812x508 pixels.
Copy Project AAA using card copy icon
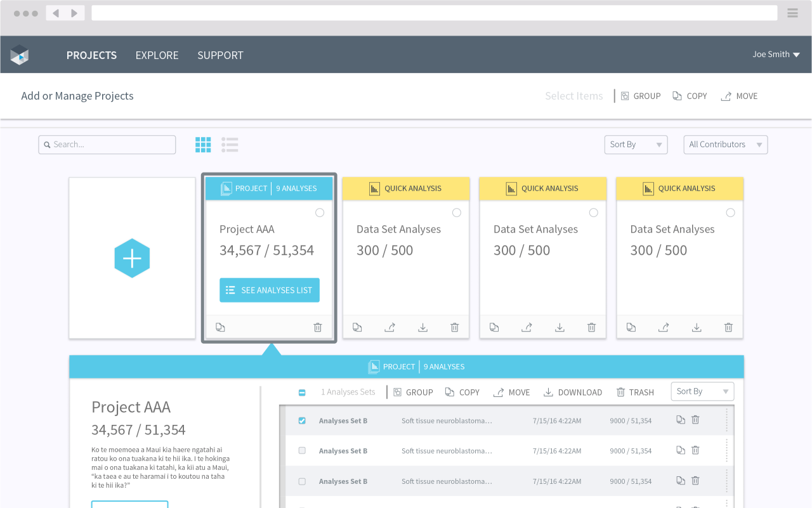(220, 327)
